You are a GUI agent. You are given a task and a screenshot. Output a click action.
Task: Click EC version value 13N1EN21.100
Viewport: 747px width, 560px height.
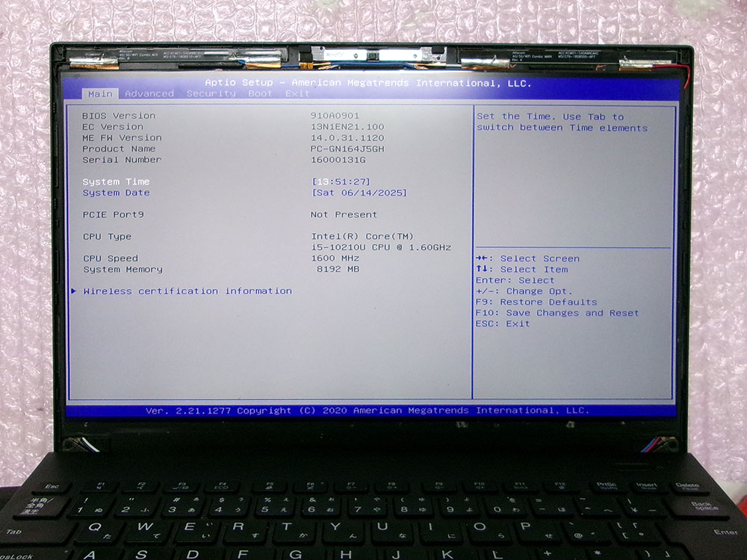(x=347, y=127)
